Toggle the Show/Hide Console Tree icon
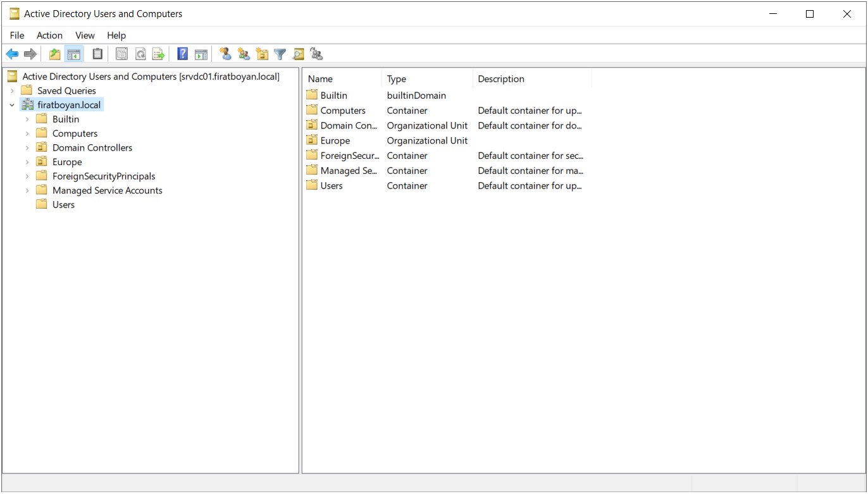 click(x=74, y=54)
